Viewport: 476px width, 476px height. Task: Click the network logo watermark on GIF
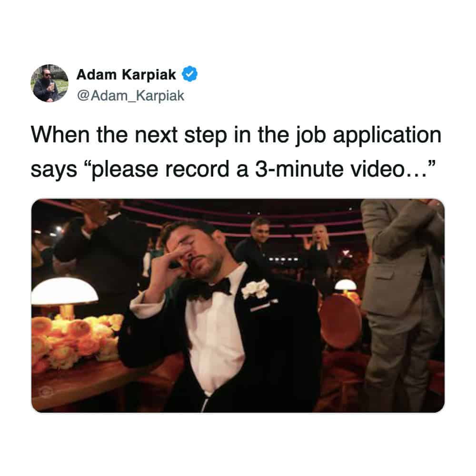click(46, 392)
